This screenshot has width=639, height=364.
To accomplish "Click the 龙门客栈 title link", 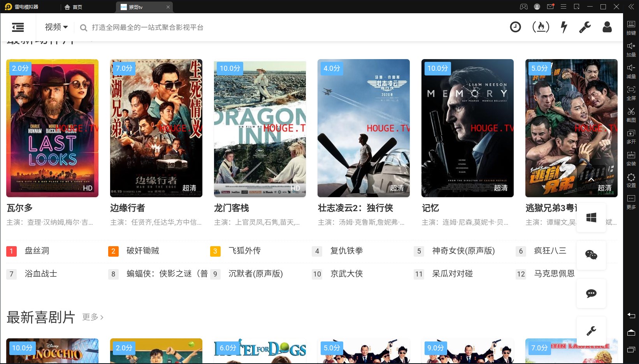I will (231, 208).
